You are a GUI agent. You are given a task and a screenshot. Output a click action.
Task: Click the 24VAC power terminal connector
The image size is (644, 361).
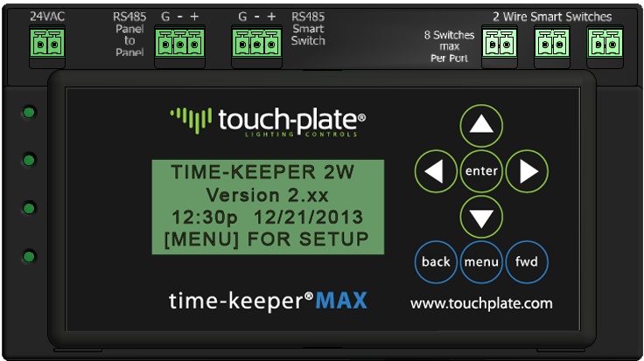[x=47, y=43]
